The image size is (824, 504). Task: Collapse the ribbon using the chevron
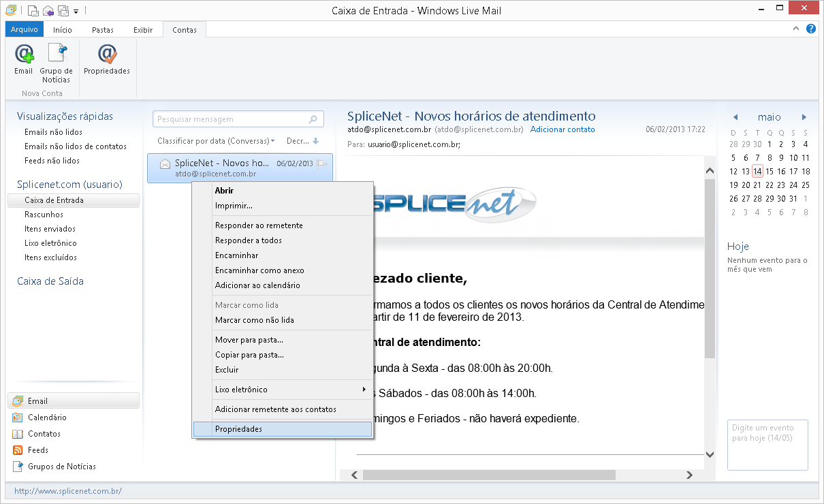[x=797, y=29]
